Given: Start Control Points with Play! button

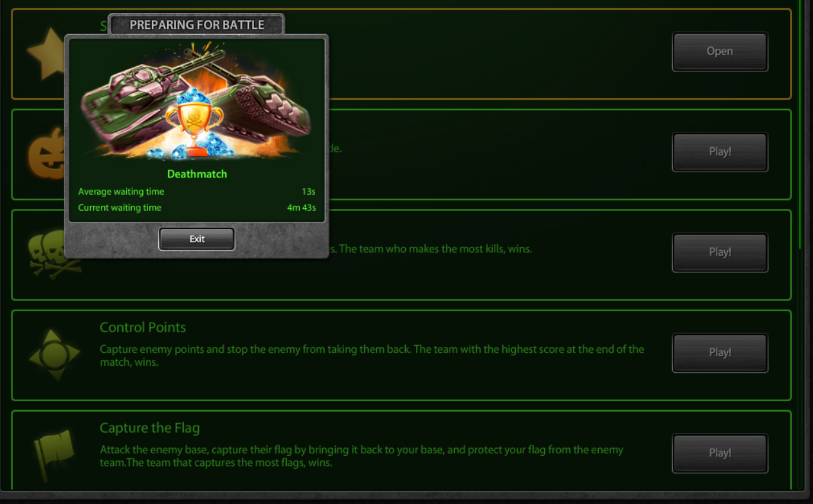Looking at the screenshot, I should click(720, 352).
